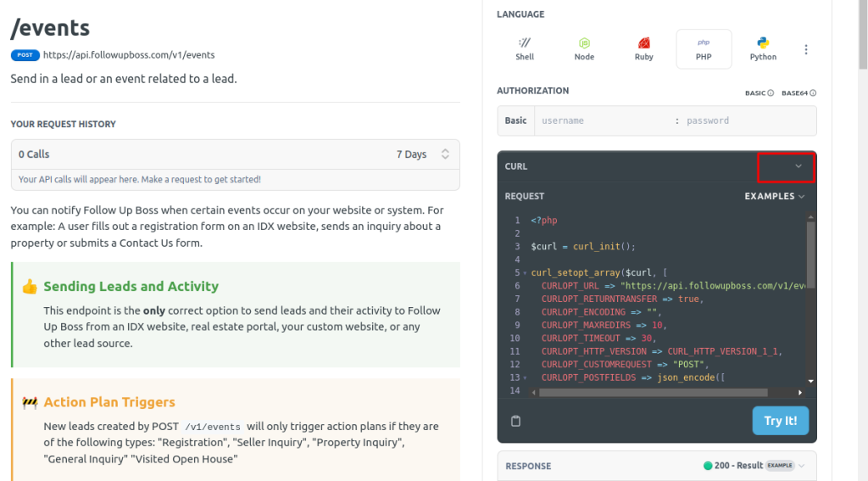This screenshot has width=868, height=481.
Task: Collapse code block at line 13
Action: point(526,378)
